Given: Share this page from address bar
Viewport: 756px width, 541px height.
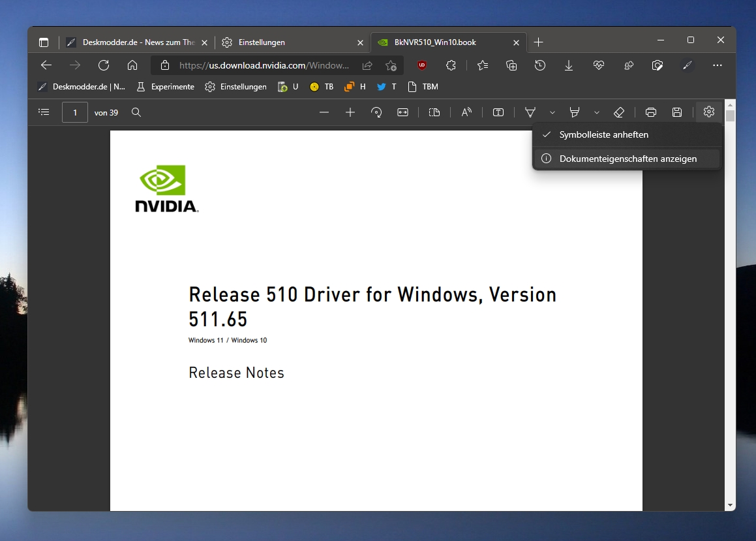Looking at the screenshot, I should (x=367, y=65).
